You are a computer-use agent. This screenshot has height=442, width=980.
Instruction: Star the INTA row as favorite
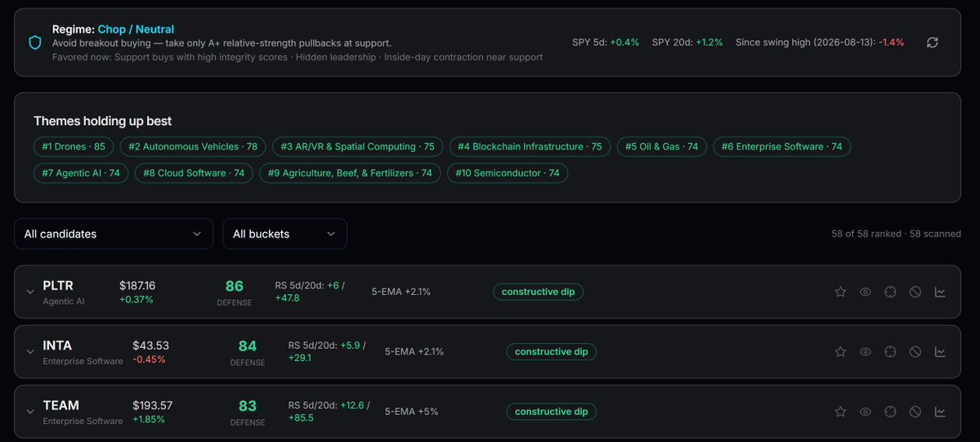[840, 352]
